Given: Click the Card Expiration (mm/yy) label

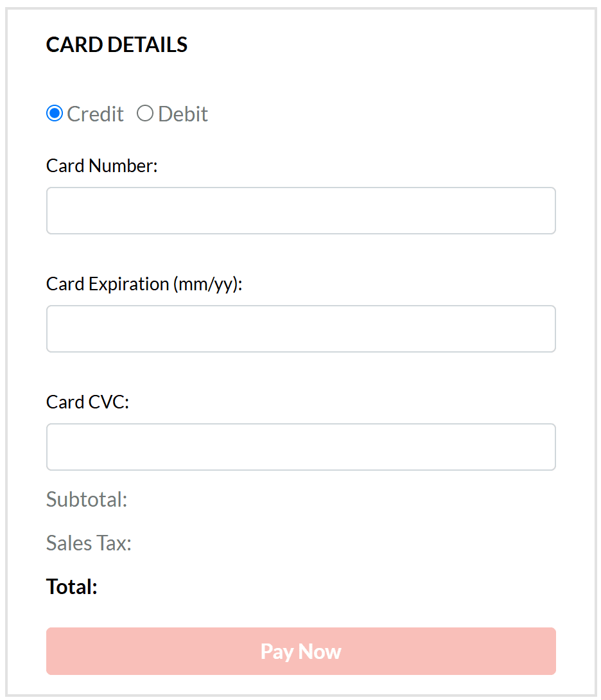Looking at the screenshot, I should (x=144, y=284).
